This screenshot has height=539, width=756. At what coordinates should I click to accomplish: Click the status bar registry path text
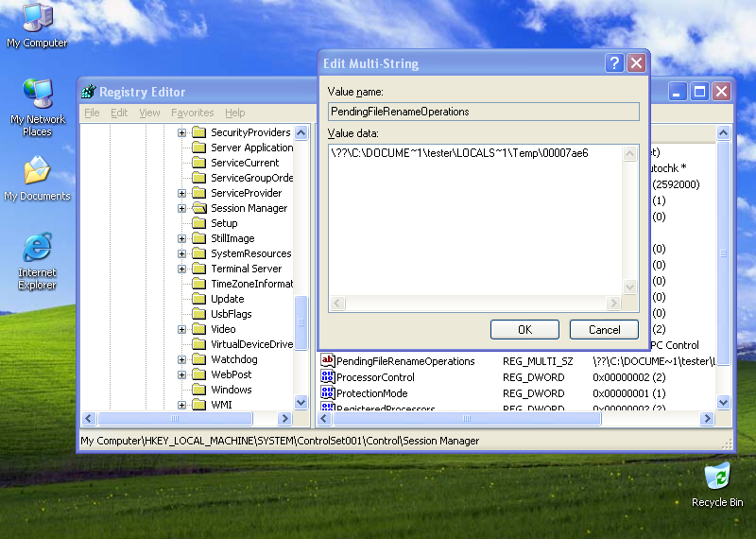280,441
